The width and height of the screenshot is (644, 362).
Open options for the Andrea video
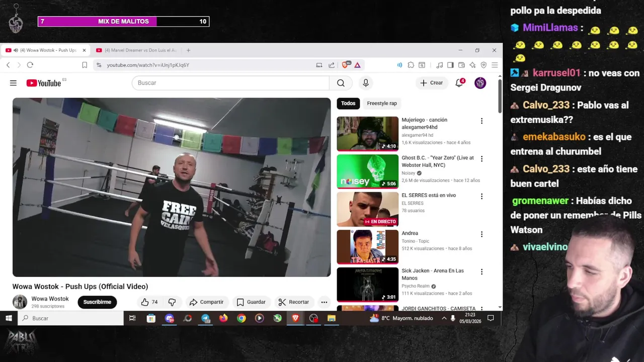(x=481, y=234)
